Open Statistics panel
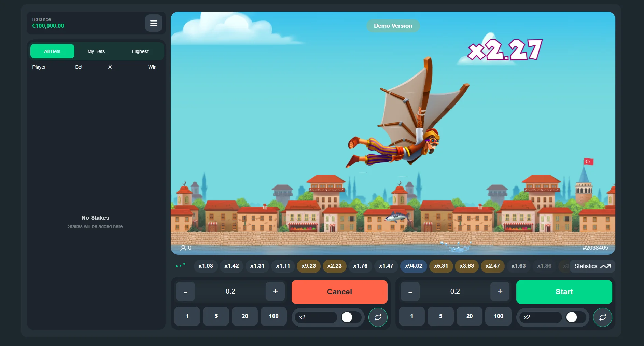The height and width of the screenshot is (346, 644). 592,266
